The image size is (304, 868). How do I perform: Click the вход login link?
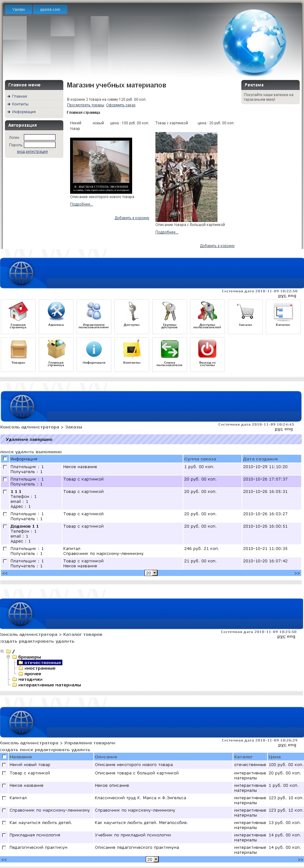pos(21,152)
